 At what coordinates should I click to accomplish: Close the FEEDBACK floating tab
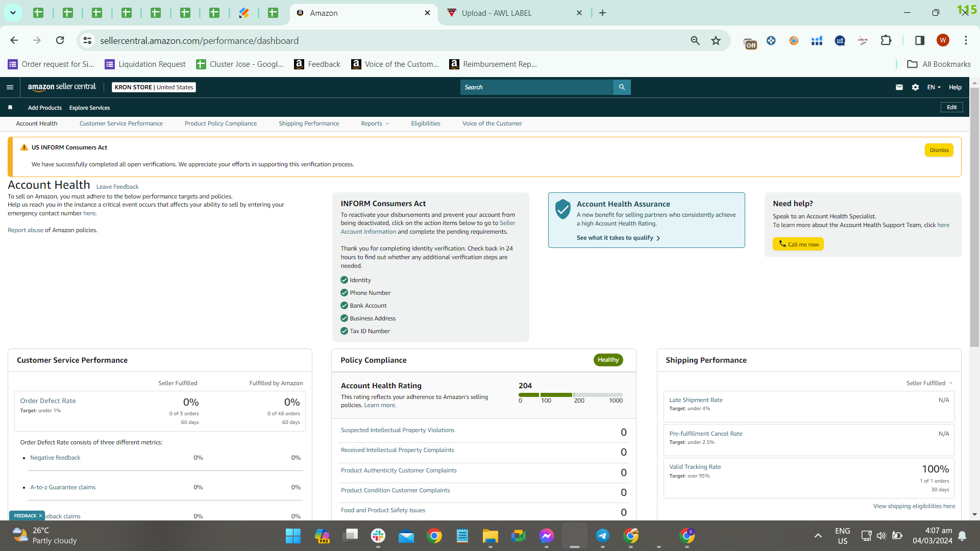(x=40, y=516)
